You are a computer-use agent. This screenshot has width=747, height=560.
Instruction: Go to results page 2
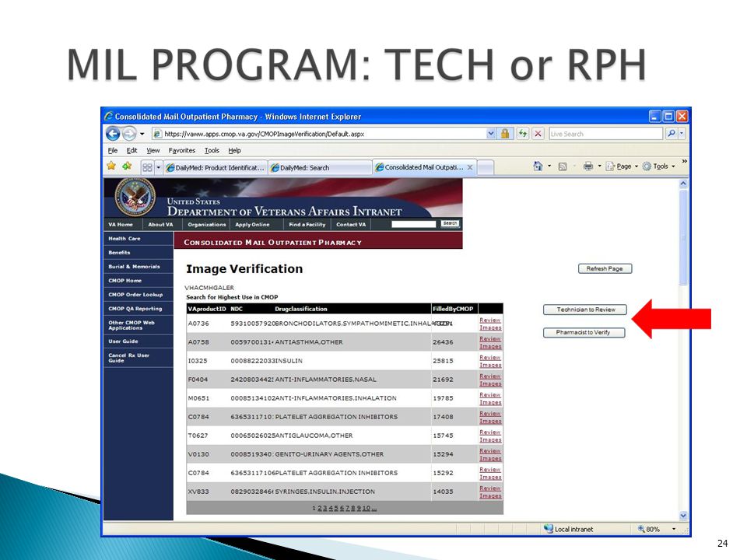pyautogui.click(x=319, y=508)
